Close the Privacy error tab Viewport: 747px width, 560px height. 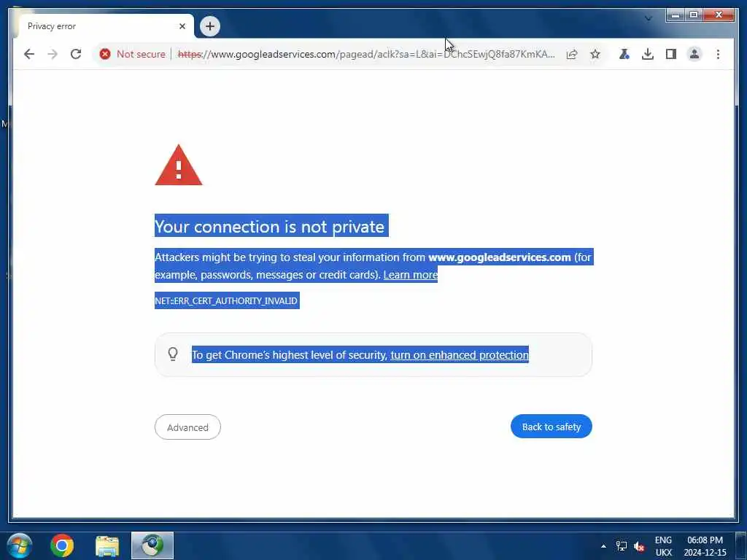coord(182,26)
